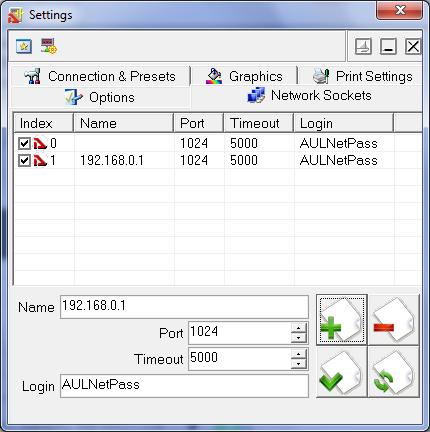
Task: Decrease the Timeout value with down arrow
Action: (x=298, y=364)
